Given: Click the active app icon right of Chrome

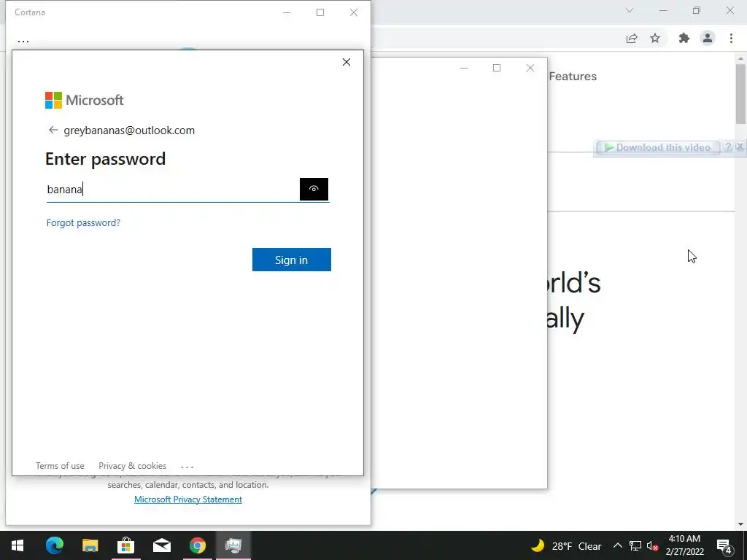Looking at the screenshot, I should coord(233,545).
